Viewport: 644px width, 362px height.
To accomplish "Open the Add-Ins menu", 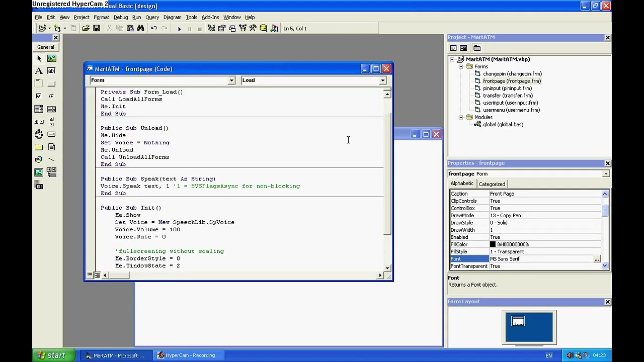I will [x=210, y=18].
